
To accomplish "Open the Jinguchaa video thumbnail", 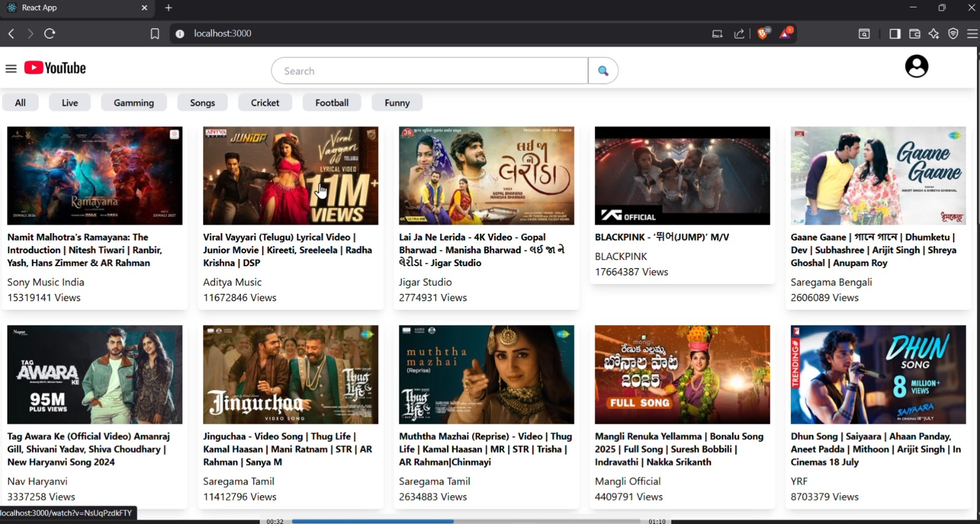I will (x=291, y=375).
